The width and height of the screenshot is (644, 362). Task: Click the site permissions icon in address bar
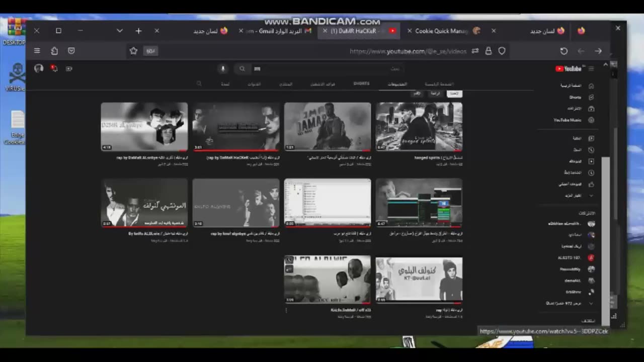click(x=475, y=51)
